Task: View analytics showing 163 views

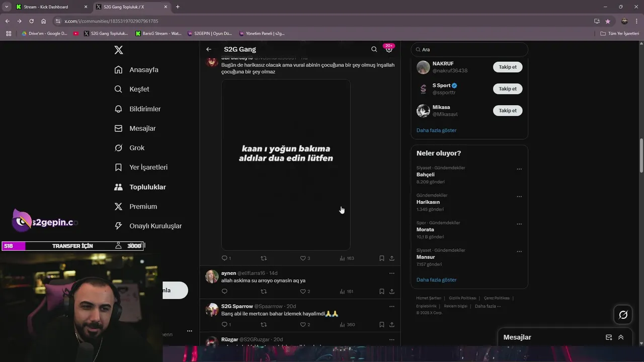Action: (347, 258)
